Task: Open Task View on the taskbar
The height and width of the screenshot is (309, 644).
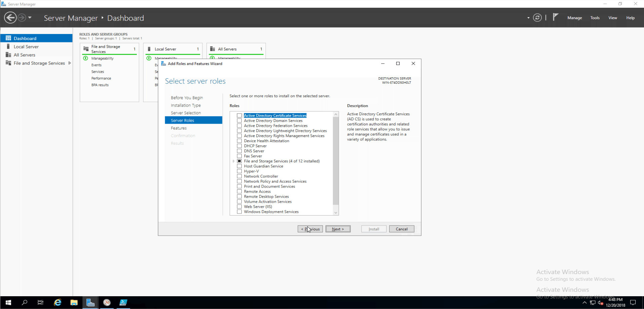Action: (x=40, y=303)
